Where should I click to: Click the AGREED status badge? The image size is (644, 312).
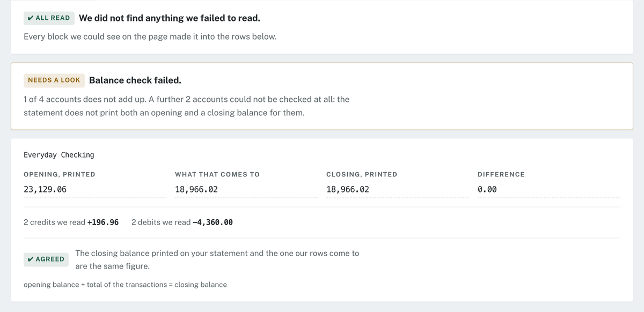tap(46, 259)
